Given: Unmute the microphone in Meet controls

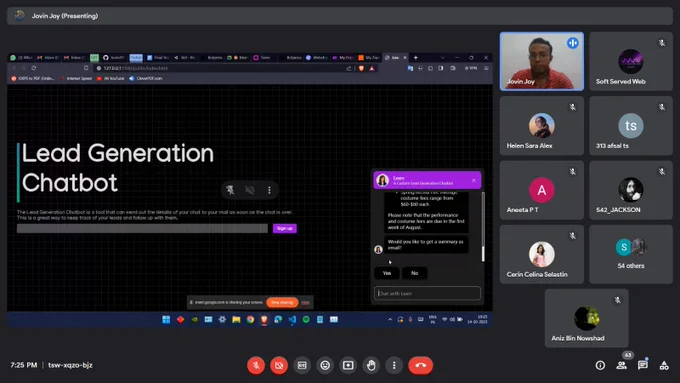Looking at the screenshot, I should 256,365.
